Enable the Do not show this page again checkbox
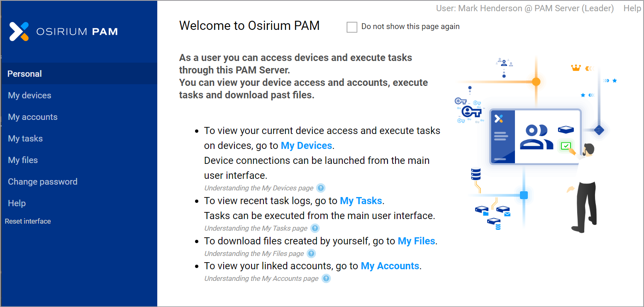 (x=352, y=27)
